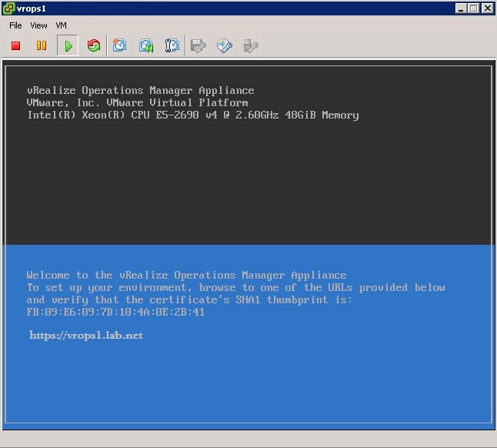Open the Snapshot Manager

[172, 46]
